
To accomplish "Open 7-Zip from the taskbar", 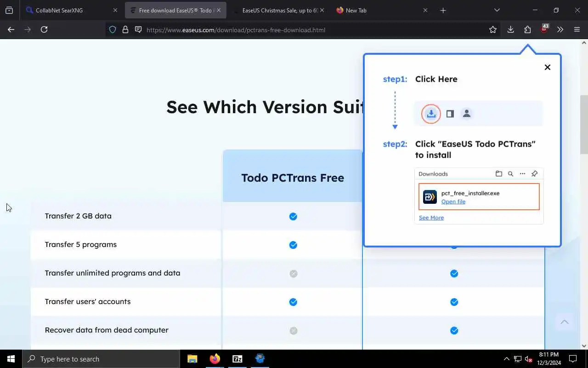I will [x=237, y=359].
